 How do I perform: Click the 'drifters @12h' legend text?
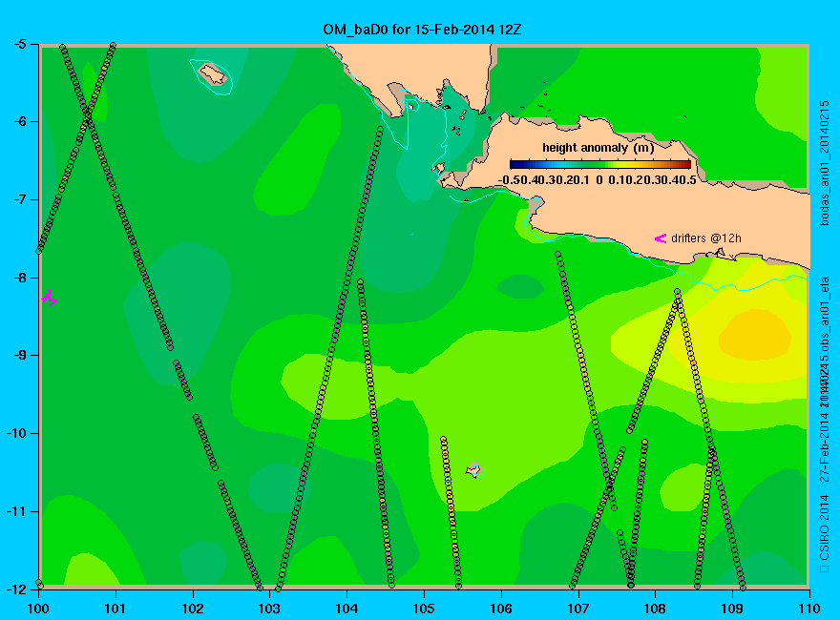point(706,238)
